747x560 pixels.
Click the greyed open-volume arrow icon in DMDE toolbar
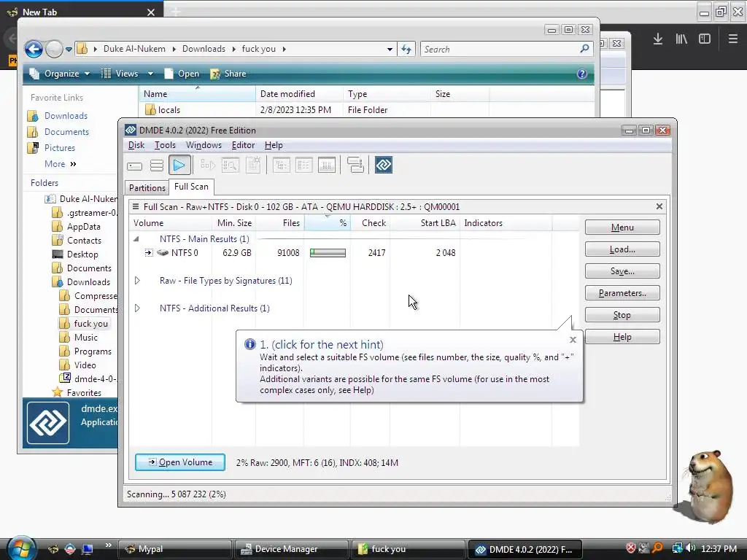click(207, 166)
